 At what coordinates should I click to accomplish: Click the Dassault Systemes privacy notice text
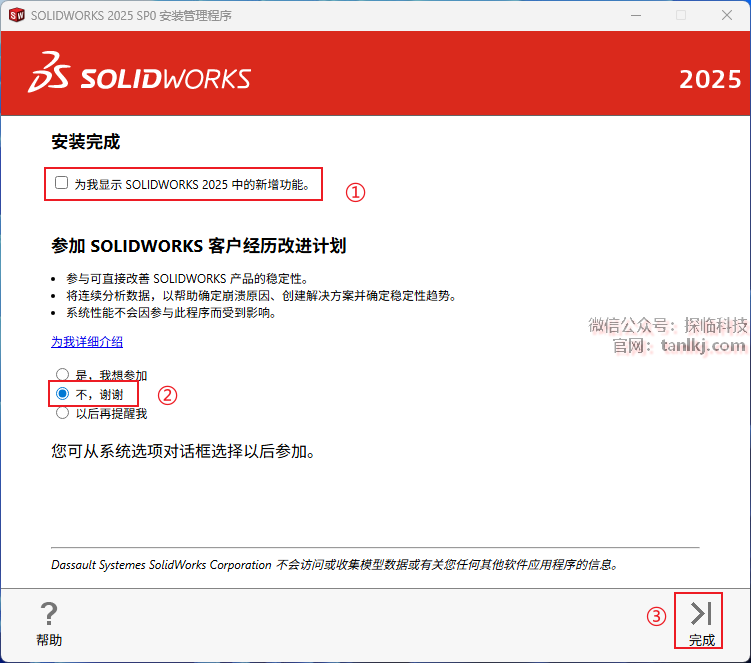pyautogui.click(x=334, y=564)
